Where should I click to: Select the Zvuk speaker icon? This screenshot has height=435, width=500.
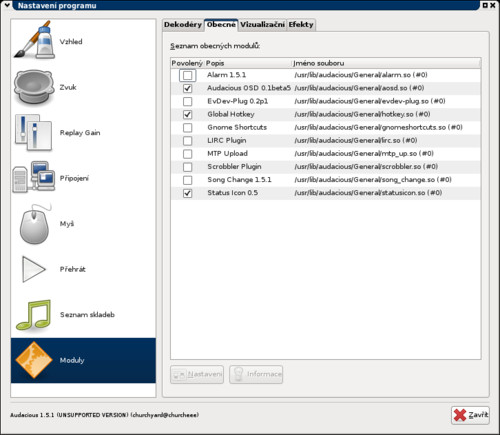[x=34, y=87]
